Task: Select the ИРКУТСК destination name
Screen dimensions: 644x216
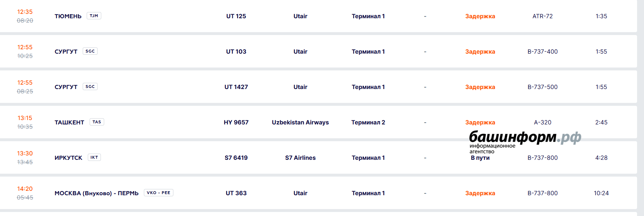Action: coord(68,158)
